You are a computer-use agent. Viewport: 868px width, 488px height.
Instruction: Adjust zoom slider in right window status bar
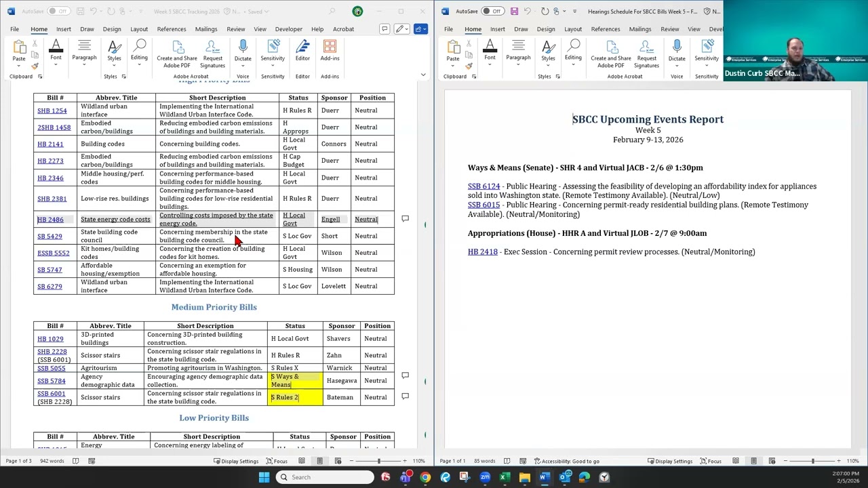coord(813,461)
